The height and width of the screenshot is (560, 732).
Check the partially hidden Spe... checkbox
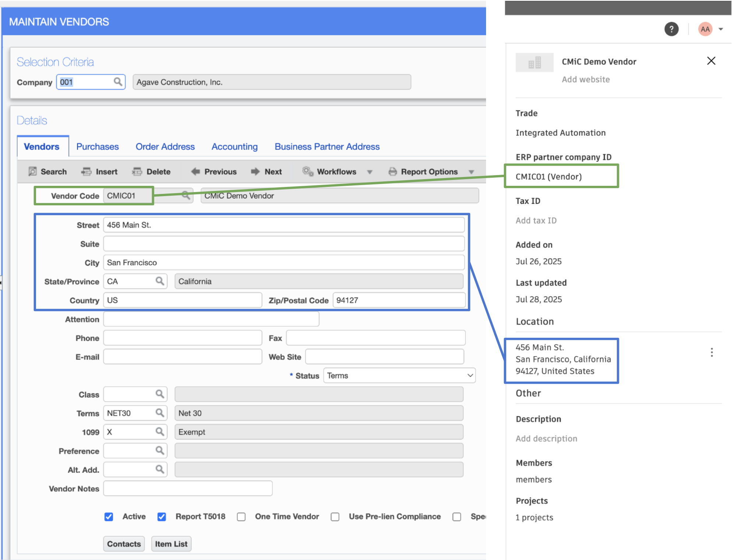coord(457,517)
